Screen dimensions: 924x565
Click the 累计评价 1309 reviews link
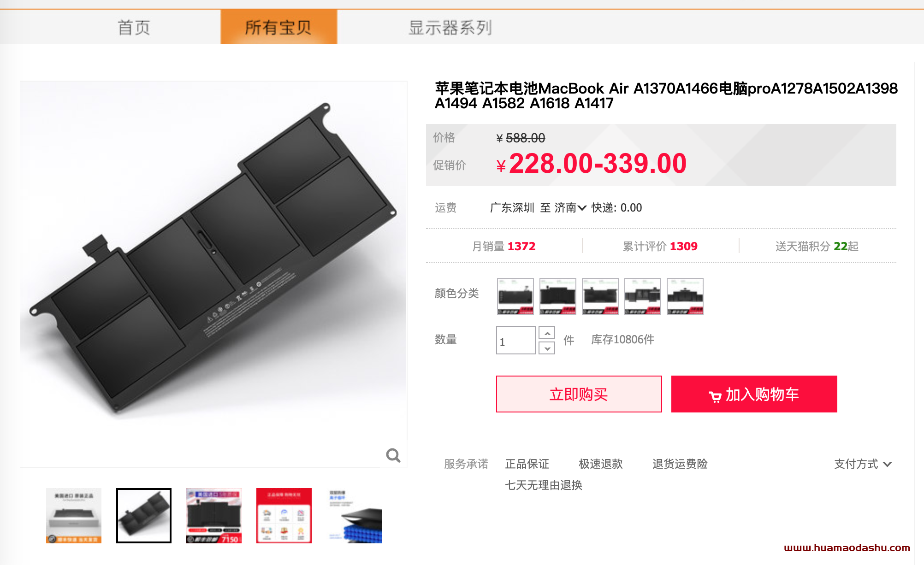(660, 247)
